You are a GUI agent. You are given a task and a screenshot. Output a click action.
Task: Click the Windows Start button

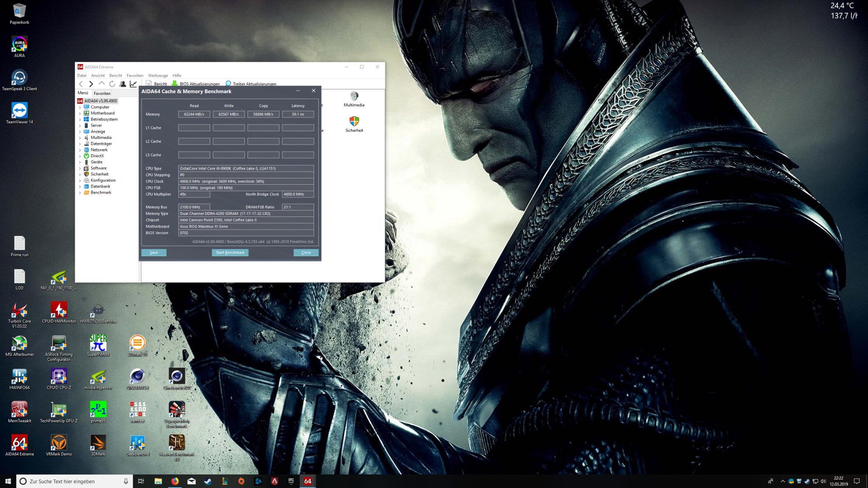click(x=8, y=481)
